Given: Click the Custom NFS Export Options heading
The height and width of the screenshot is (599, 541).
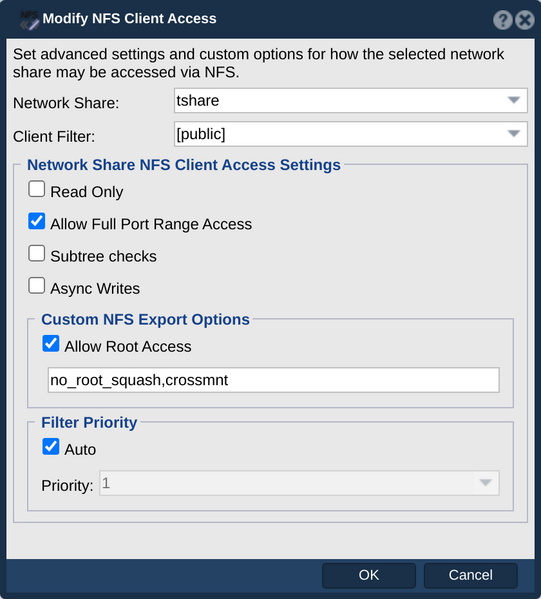Looking at the screenshot, I should (x=145, y=319).
